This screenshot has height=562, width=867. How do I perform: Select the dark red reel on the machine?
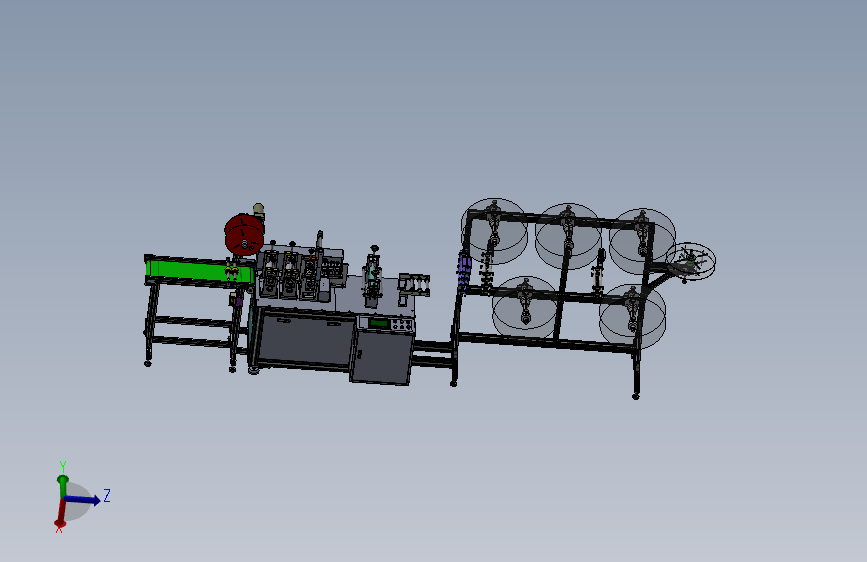[244, 235]
